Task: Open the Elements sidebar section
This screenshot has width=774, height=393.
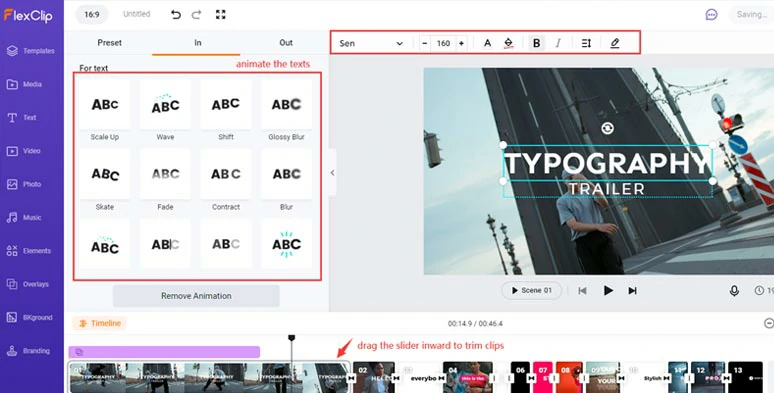Action: [x=29, y=251]
